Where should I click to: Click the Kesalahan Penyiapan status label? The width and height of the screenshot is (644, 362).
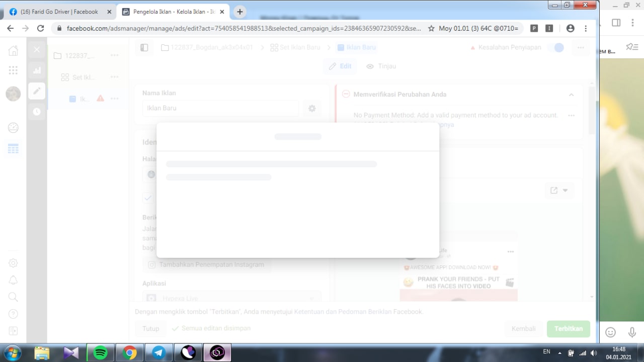point(505,47)
